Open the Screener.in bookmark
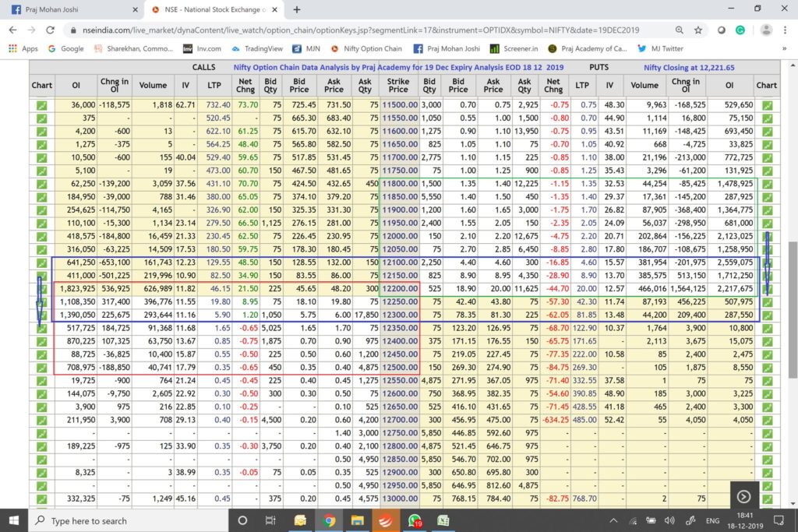The height and width of the screenshot is (532, 798). click(x=514, y=48)
